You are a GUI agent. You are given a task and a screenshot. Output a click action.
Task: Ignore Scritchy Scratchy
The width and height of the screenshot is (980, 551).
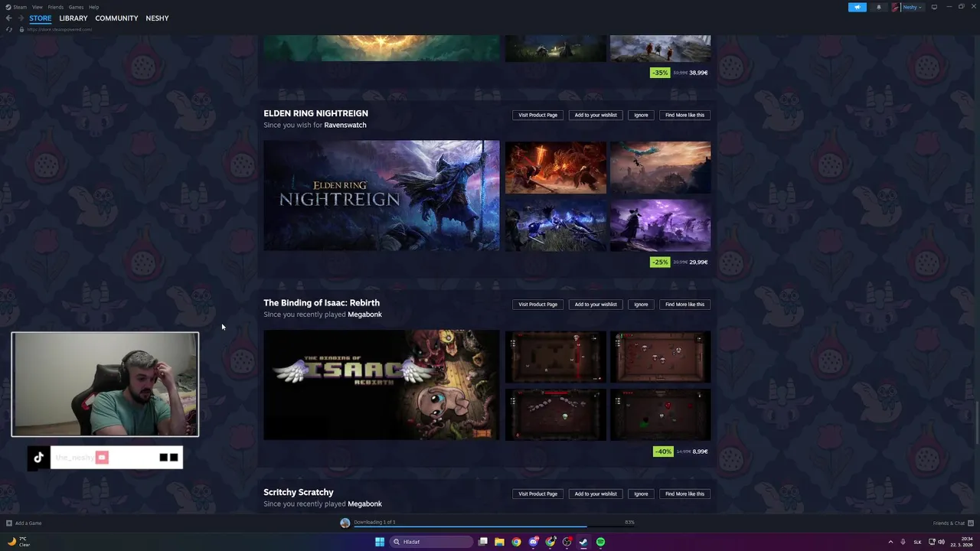coord(641,494)
